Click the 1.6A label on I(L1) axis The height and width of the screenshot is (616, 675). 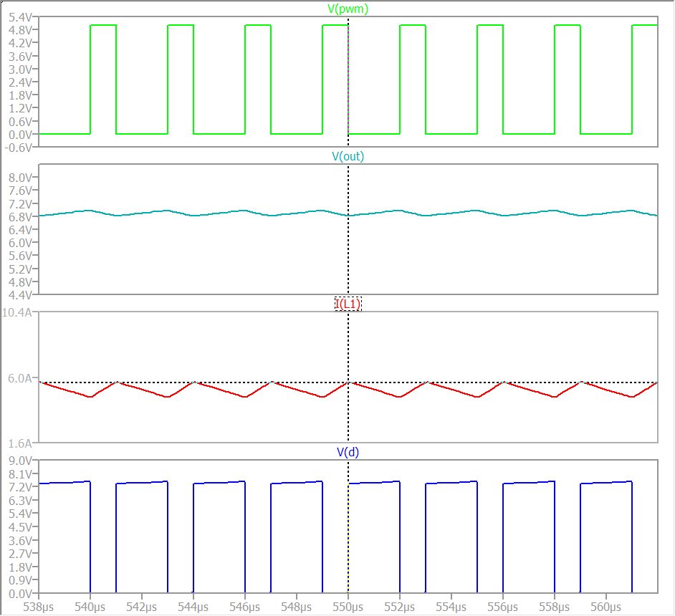coord(20,443)
